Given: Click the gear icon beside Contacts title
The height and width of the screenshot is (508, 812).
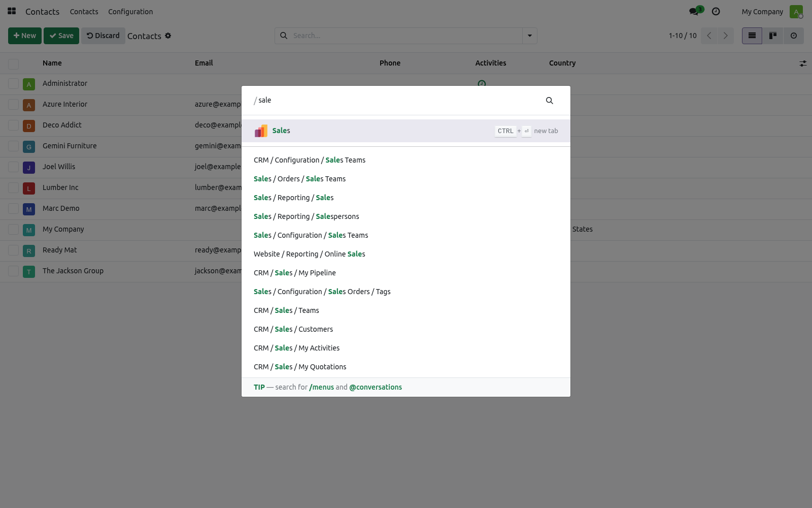Looking at the screenshot, I should coord(168,36).
